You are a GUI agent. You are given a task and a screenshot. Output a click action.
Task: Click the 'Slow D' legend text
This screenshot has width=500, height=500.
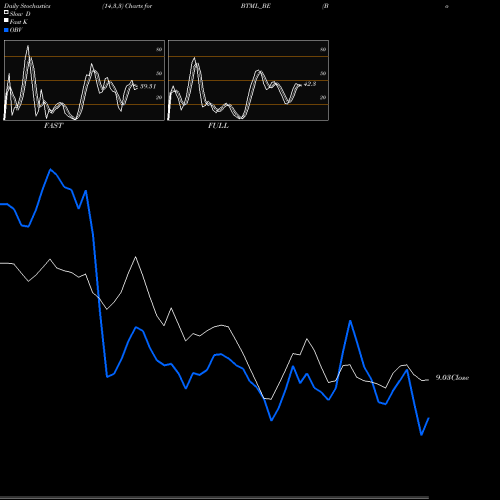pos(20,14)
